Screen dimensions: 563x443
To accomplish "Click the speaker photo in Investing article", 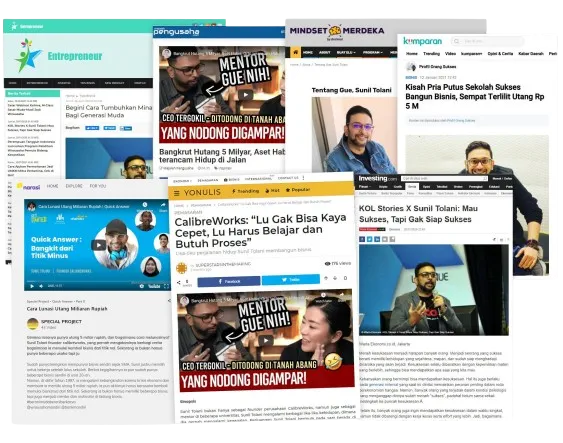I will coord(434,290).
